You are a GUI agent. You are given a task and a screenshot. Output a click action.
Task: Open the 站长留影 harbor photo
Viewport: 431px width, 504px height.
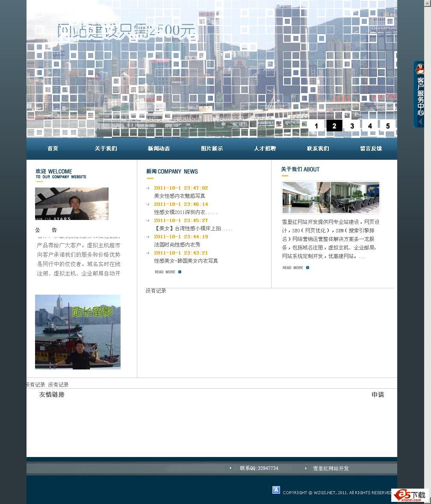click(x=77, y=332)
